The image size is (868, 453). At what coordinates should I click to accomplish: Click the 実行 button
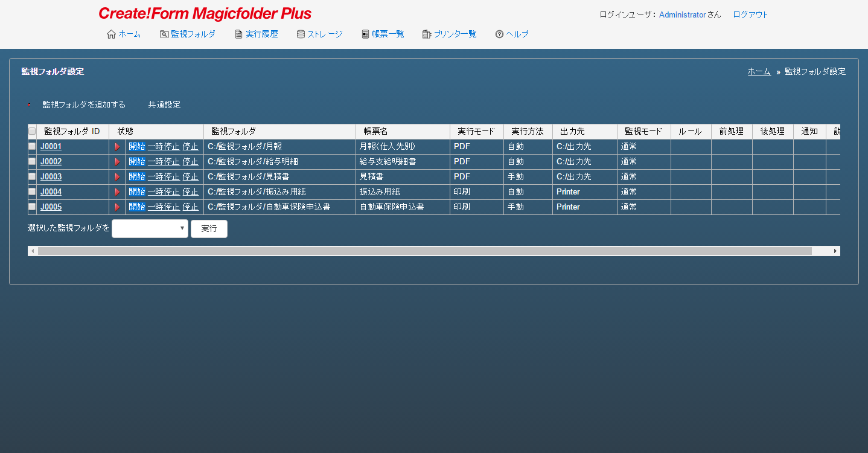coord(209,229)
